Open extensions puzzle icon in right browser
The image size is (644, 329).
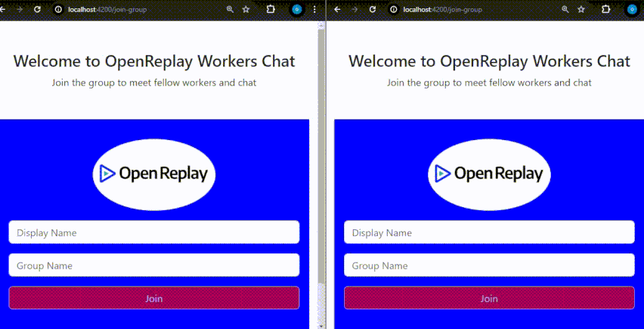[x=605, y=9]
